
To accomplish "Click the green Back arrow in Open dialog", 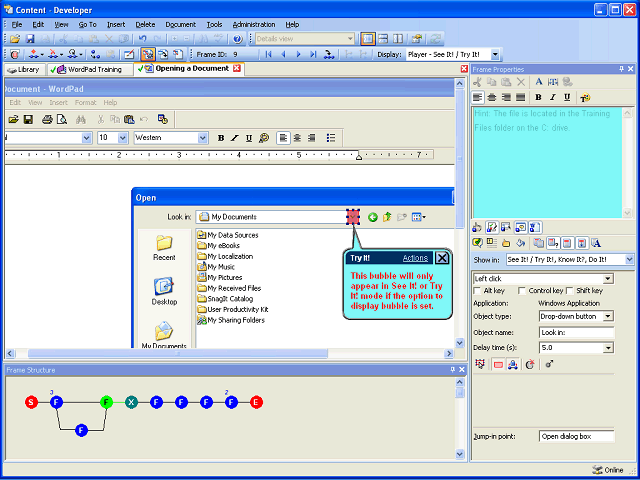I will tap(372, 217).
